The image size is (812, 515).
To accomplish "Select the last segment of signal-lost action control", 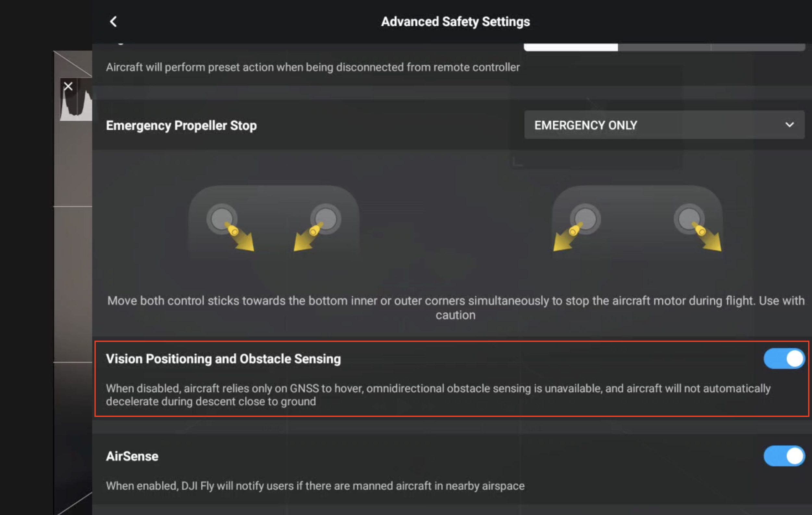I will coord(758,47).
